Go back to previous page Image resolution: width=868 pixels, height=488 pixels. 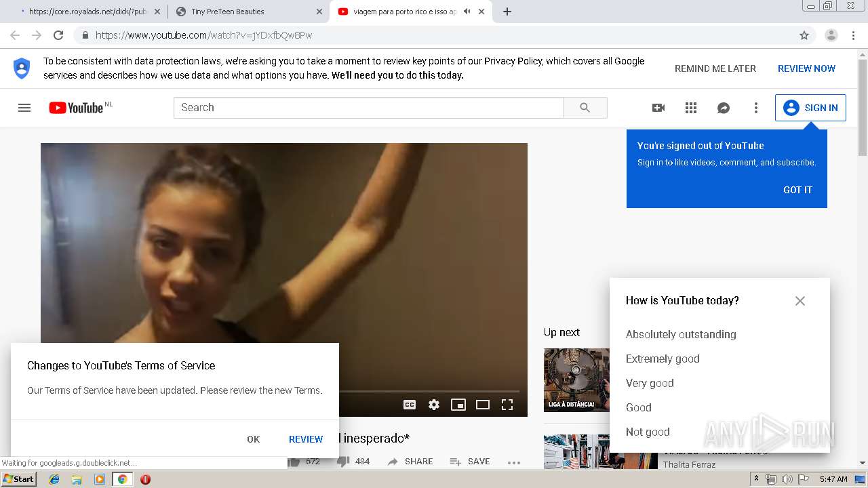[15, 35]
